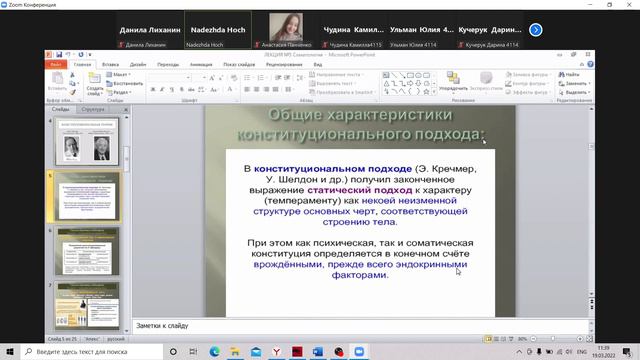
Task: Click the Cut scissors icon
Action: (72, 75)
